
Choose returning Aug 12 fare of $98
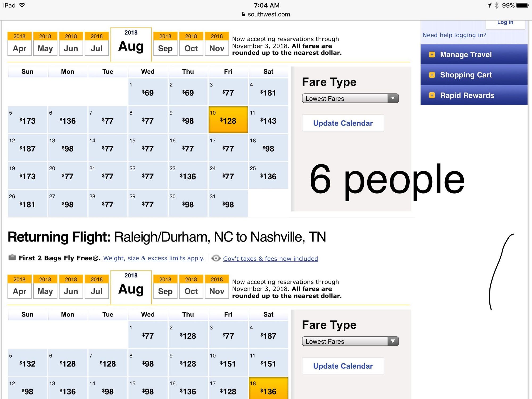pos(27,388)
